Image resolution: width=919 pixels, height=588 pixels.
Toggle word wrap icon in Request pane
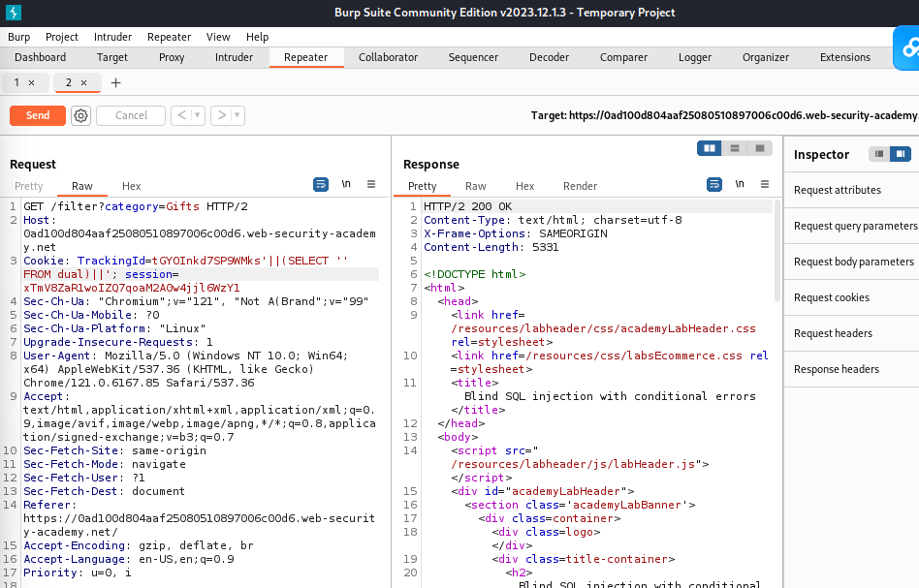(x=321, y=184)
